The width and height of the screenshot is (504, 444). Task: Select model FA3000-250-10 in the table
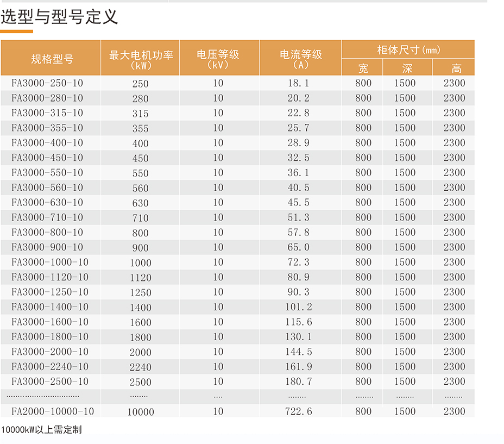click(x=47, y=83)
